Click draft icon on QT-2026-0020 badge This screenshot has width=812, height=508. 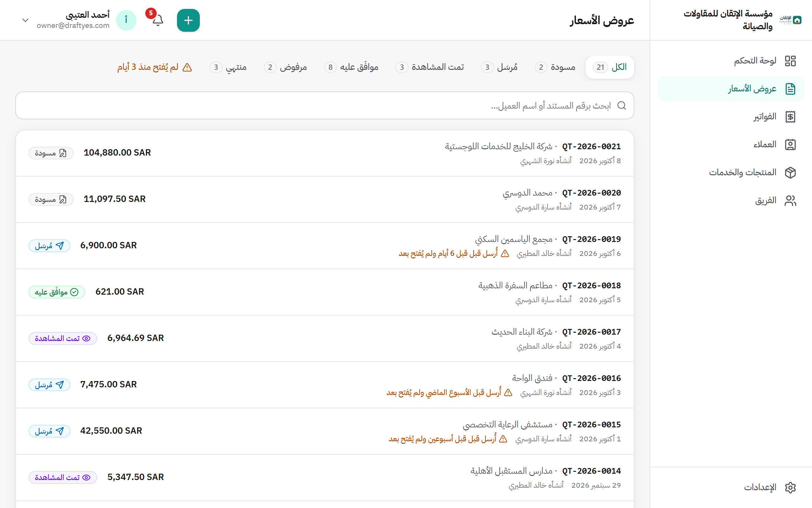pos(63,200)
